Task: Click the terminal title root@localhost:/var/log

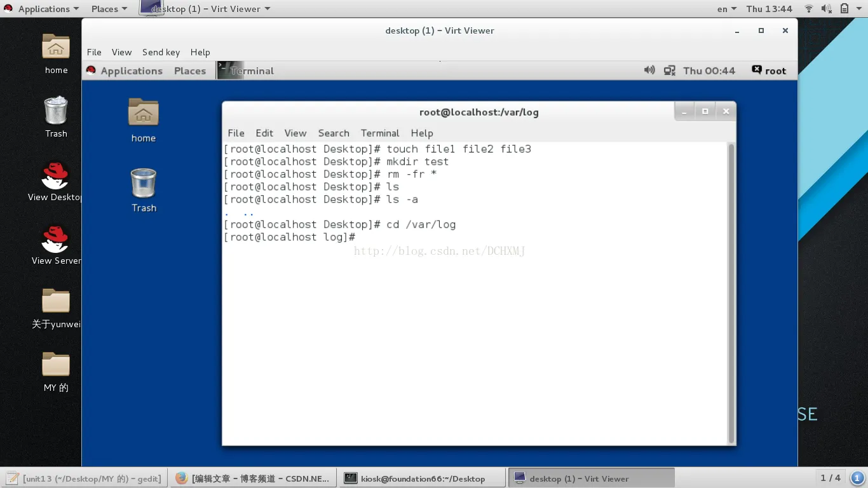Action: (x=479, y=112)
